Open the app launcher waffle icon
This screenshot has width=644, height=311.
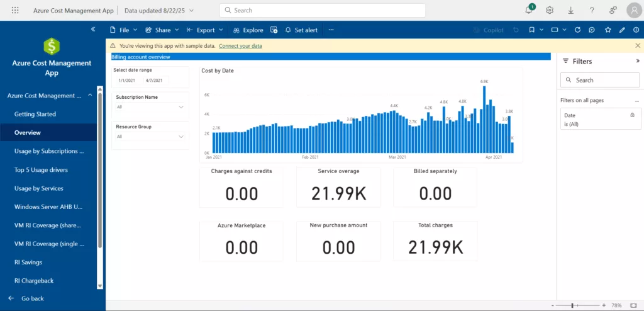[x=15, y=10]
